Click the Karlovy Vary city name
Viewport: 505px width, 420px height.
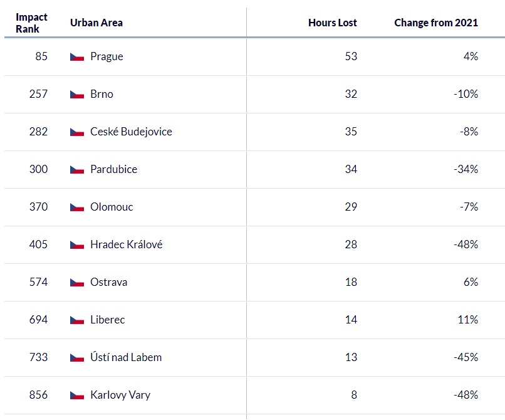[120, 395]
